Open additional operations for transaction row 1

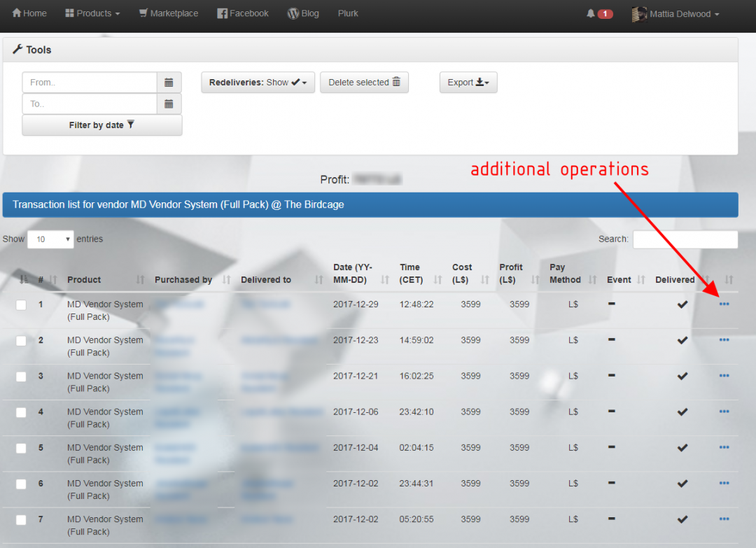tap(724, 304)
